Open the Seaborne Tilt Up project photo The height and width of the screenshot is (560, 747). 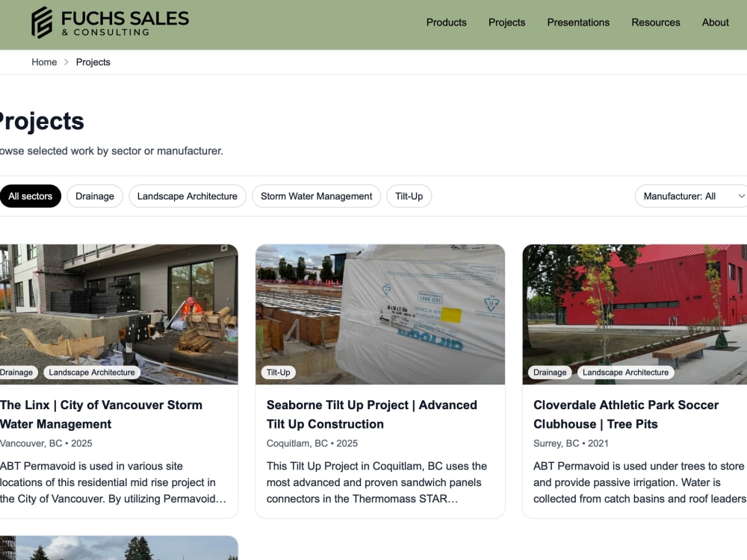380,314
